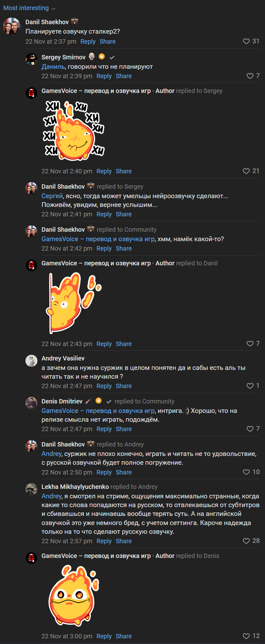This screenshot has width=265, height=644.
Task: Share Lekha Mikhaylyuchenko's comment
Action: [124, 541]
